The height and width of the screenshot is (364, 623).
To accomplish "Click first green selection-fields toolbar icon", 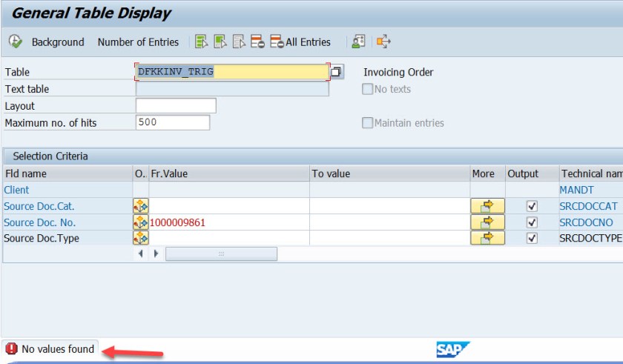I will point(202,42).
